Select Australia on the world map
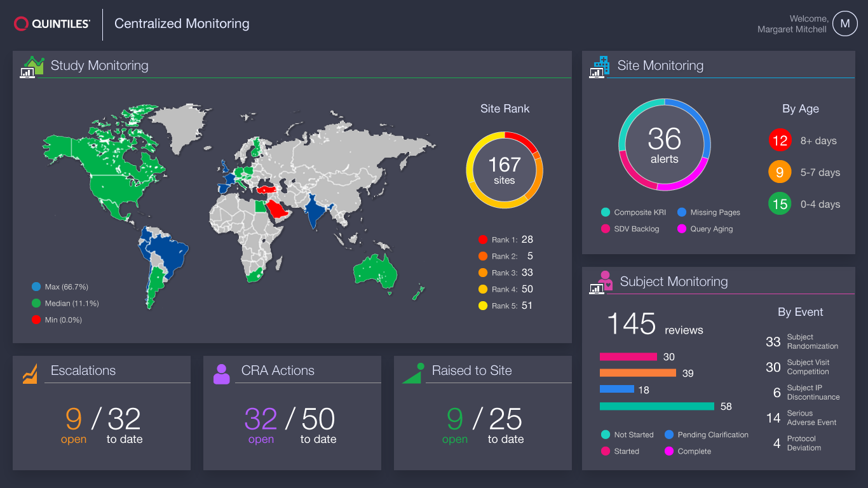Screen dimensions: 868x488 tap(376, 270)
